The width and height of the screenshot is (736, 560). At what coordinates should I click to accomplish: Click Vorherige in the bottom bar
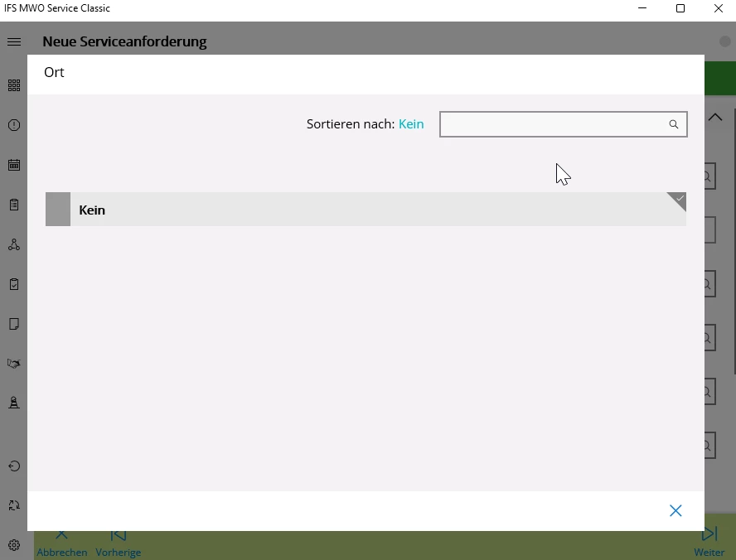point(119,544)
